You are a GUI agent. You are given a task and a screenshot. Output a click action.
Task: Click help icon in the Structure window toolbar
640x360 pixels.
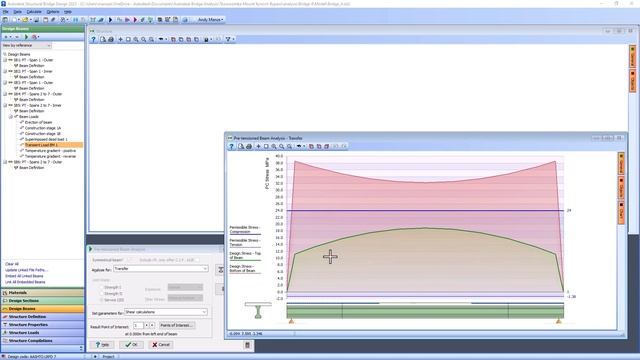point(93,40)
